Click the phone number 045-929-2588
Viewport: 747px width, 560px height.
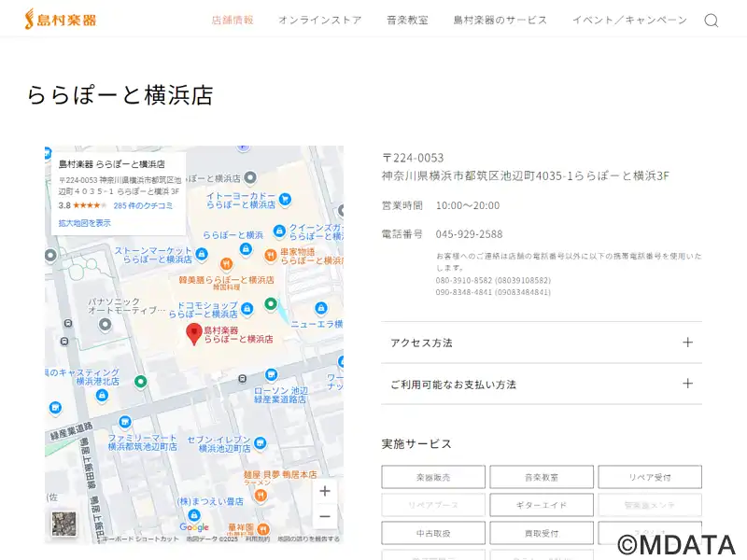470,234
